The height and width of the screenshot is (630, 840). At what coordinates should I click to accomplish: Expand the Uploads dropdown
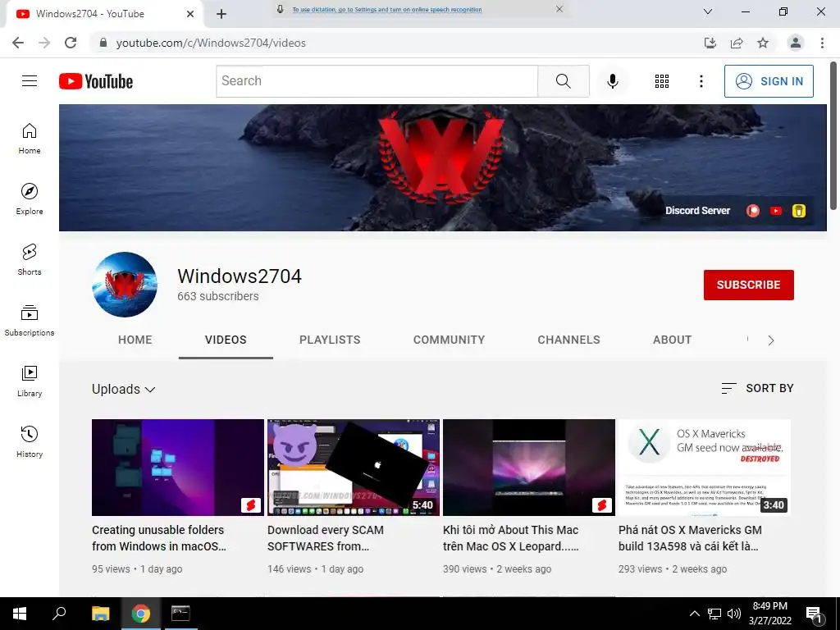124,390
